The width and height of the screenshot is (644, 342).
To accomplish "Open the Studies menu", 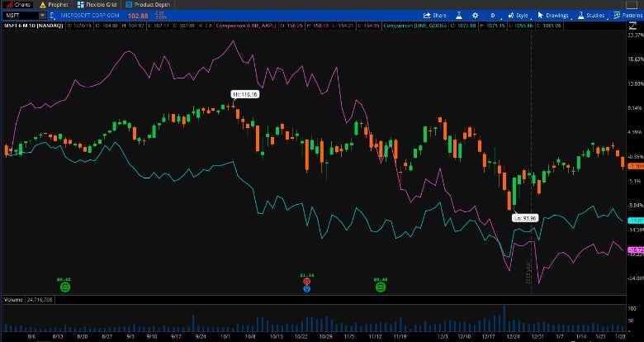I will (592, 16).
